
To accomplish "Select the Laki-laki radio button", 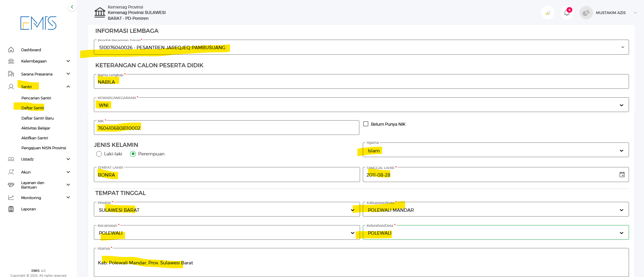I will pos(99,154).
